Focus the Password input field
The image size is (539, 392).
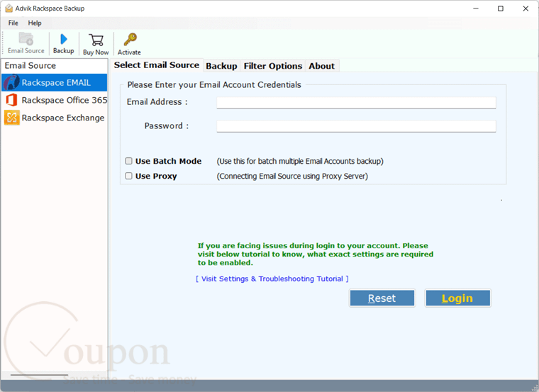click(x=356, y=125)
